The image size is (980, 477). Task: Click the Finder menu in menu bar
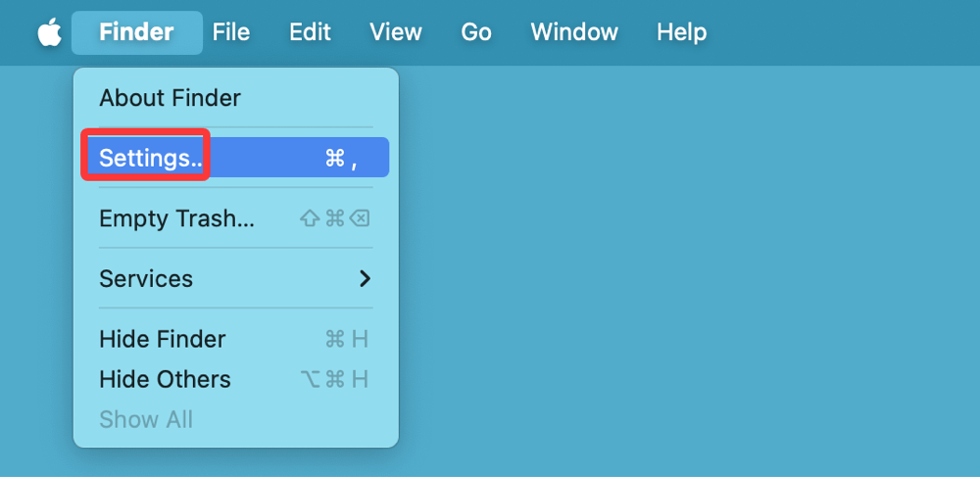pyautogui.click(x=137, y=32)
